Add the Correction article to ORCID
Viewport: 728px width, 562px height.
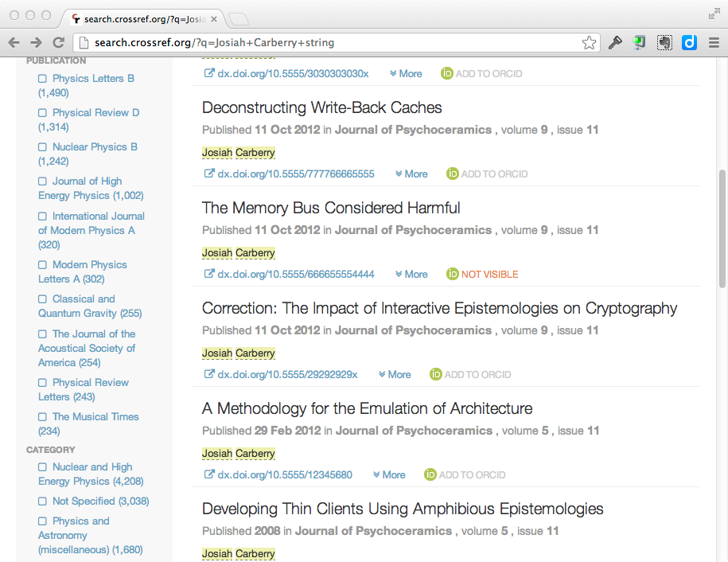coord(470,374)
